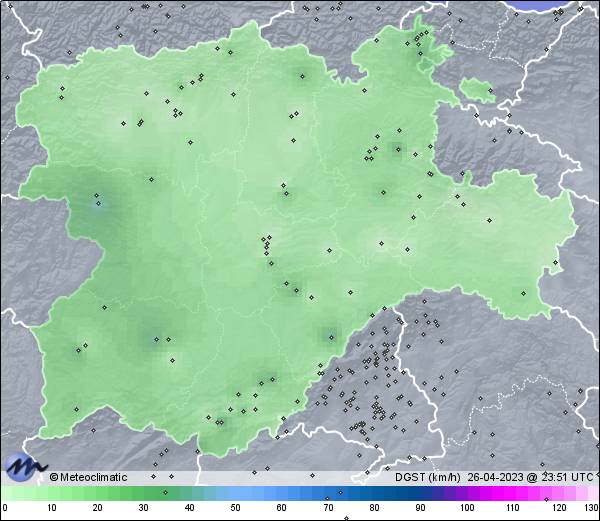Select the 10 value on wind scale
This screenshot has width=600, height=521.
click(x=52, y=508)
